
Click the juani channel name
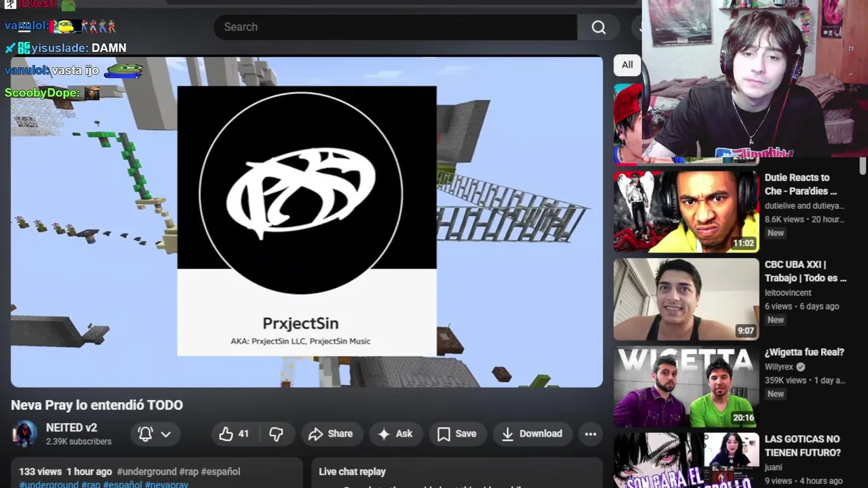(773, 467)
